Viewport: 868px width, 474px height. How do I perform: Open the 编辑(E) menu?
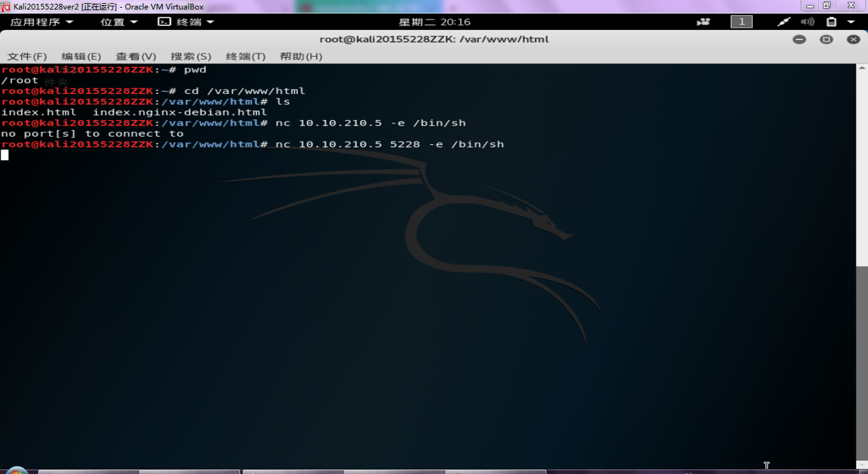point(81,57)
